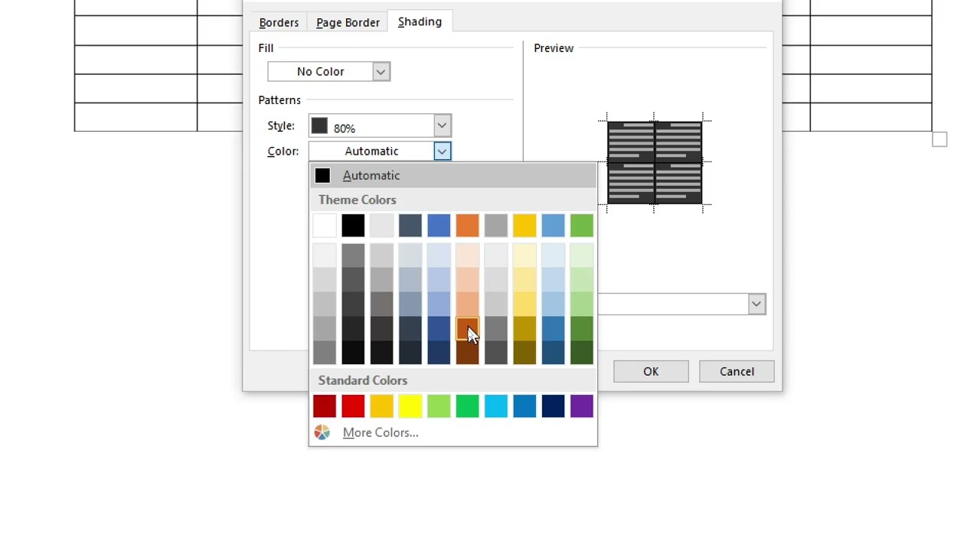Image resolution: width=980 pixels, height=551 pixels.
Task: Open the pattern Style dropdown
Action: (x=441, y=126)
